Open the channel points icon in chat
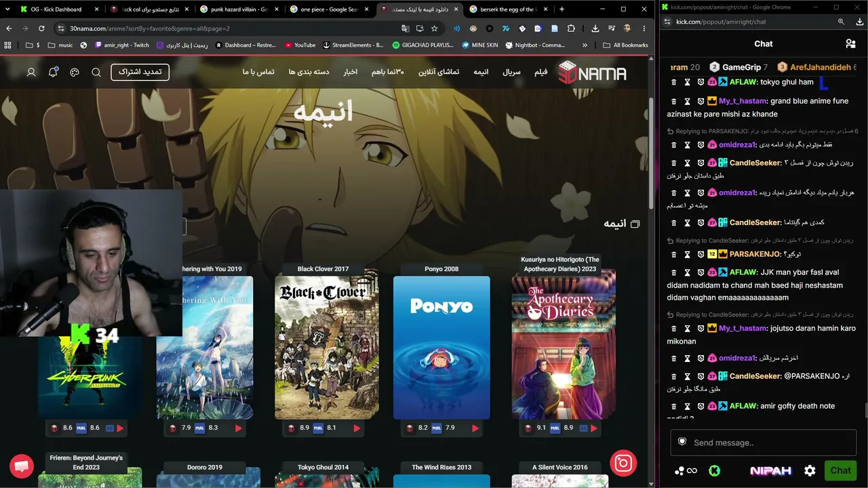This screenshot has width=868, height=488. (x=686, y=470)
